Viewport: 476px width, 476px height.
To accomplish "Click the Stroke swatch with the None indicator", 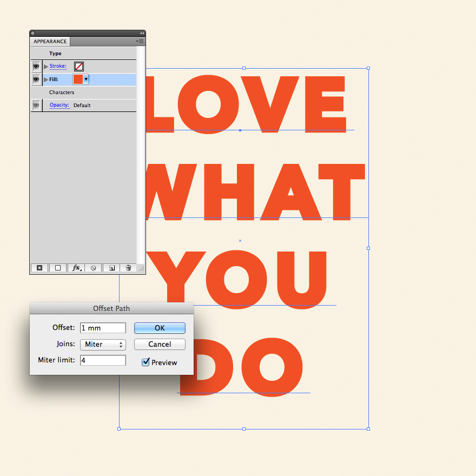I will [78, 66].
